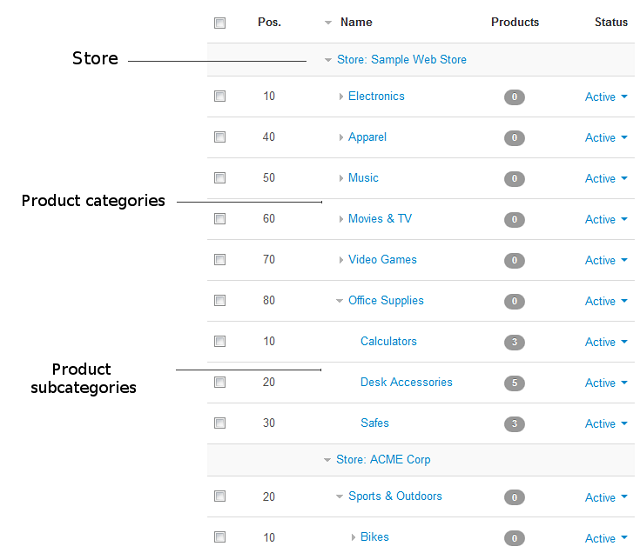
Task: Open the Apparel category link
Action: 367,137
